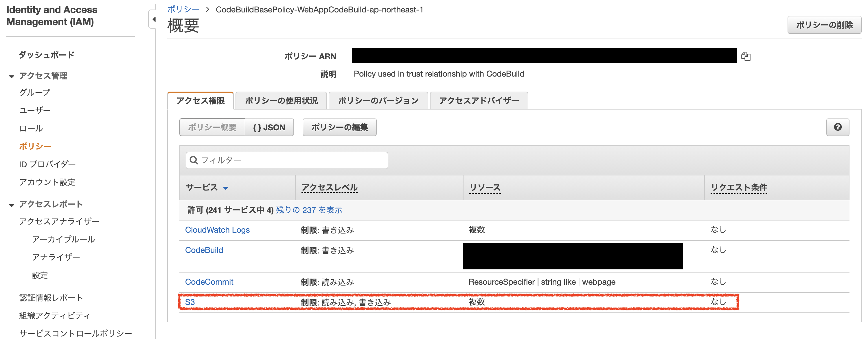
Task: Click the アクセスレベル column header
Action: click(x=329, y=188)
